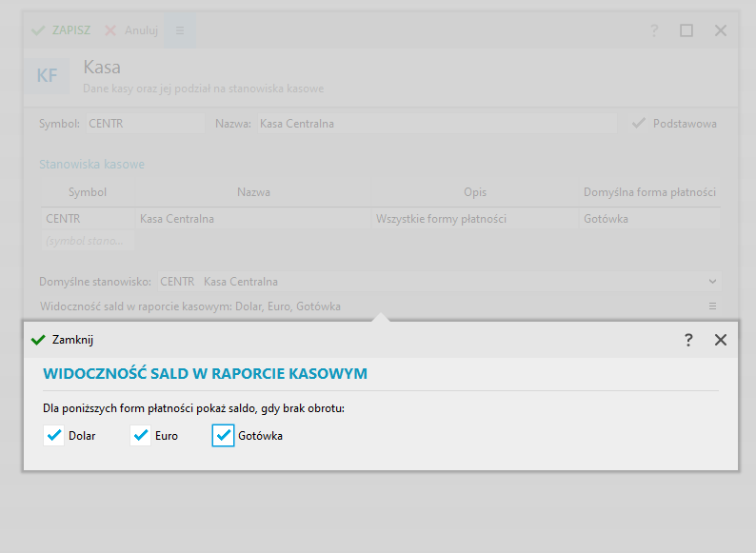This screenshot has height=553, width=756.
Task: Click Widoczność sald w raporcie kasowym text row
Action: (190, 306)
